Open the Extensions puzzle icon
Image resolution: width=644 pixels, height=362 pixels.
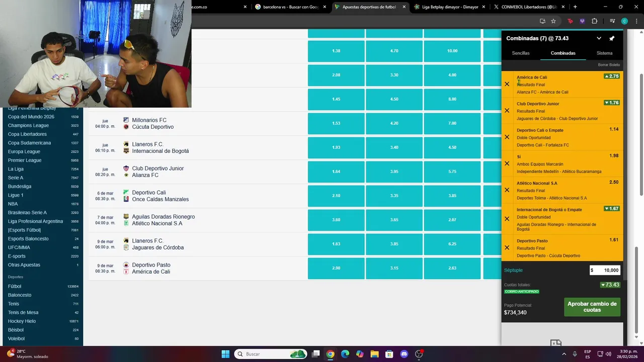coord(594,21)
